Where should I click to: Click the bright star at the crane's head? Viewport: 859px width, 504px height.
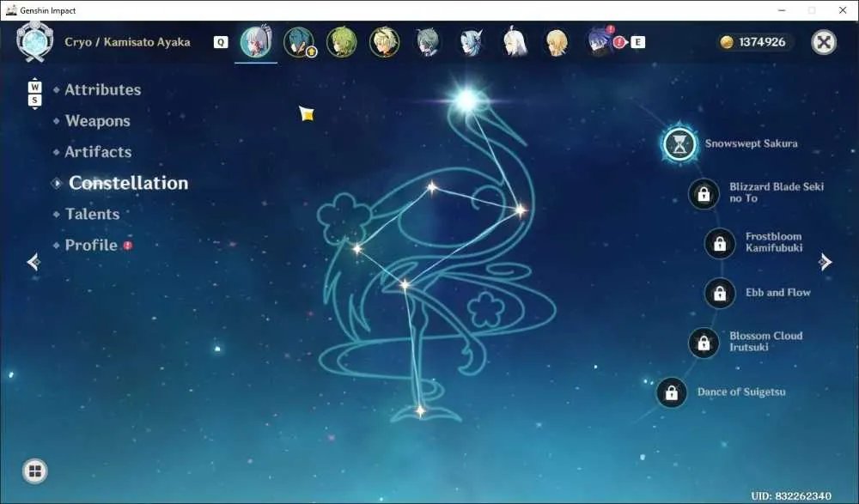[x=467, y=100]
